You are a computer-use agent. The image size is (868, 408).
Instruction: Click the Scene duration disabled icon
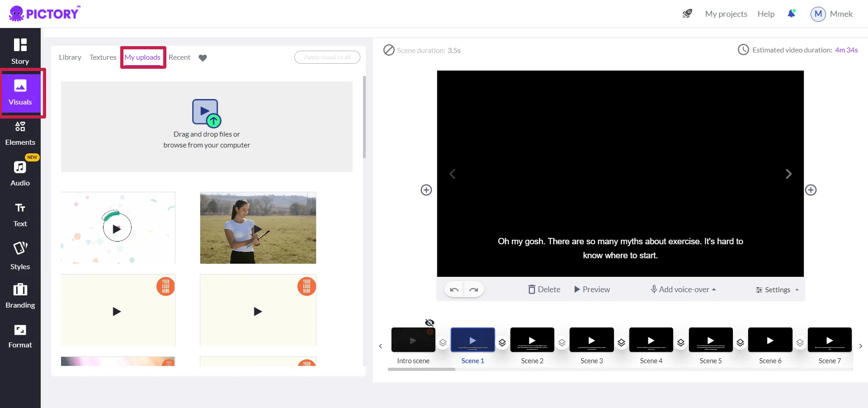(389, 50)
